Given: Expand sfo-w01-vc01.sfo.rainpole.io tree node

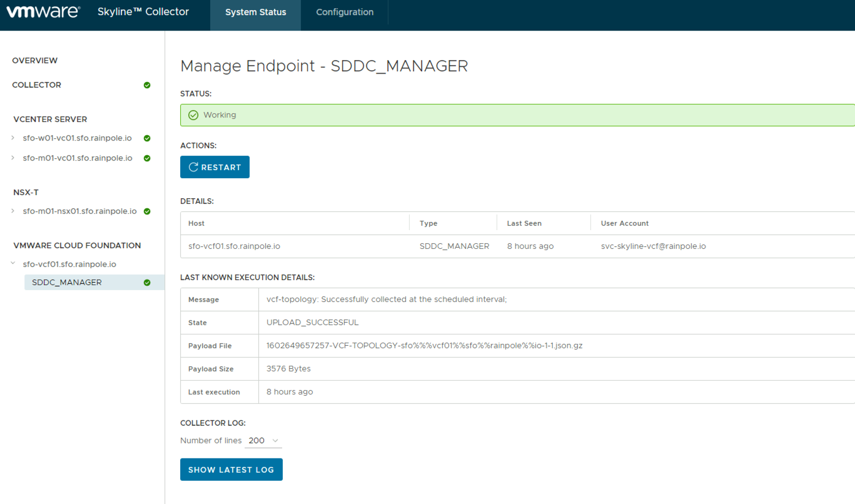Looking at the screenshot, I should click(13, 138).
